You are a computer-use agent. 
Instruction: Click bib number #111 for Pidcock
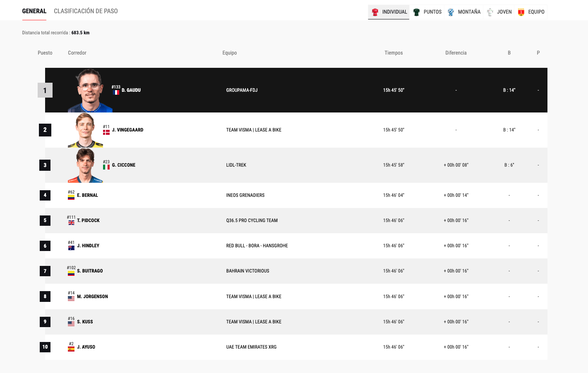click(x=71, y=217)
